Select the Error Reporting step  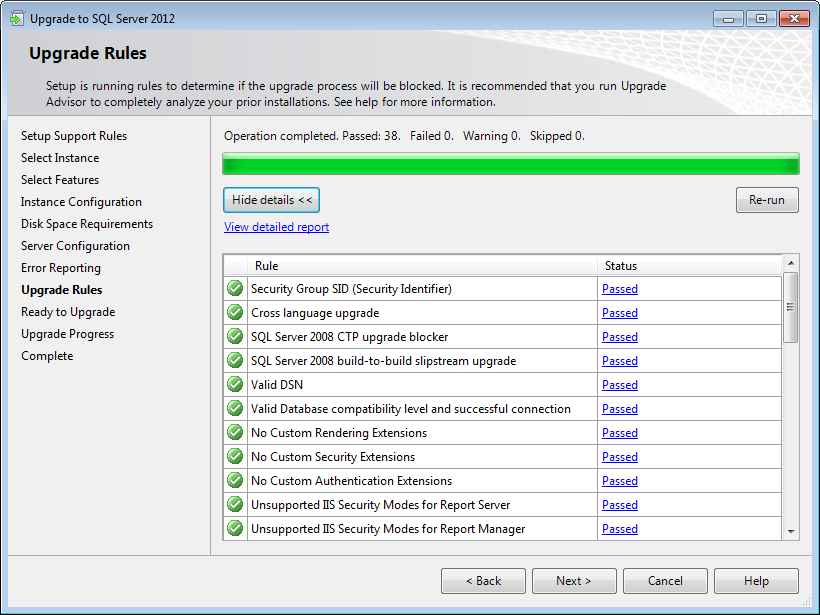click(x=61, y=268)
